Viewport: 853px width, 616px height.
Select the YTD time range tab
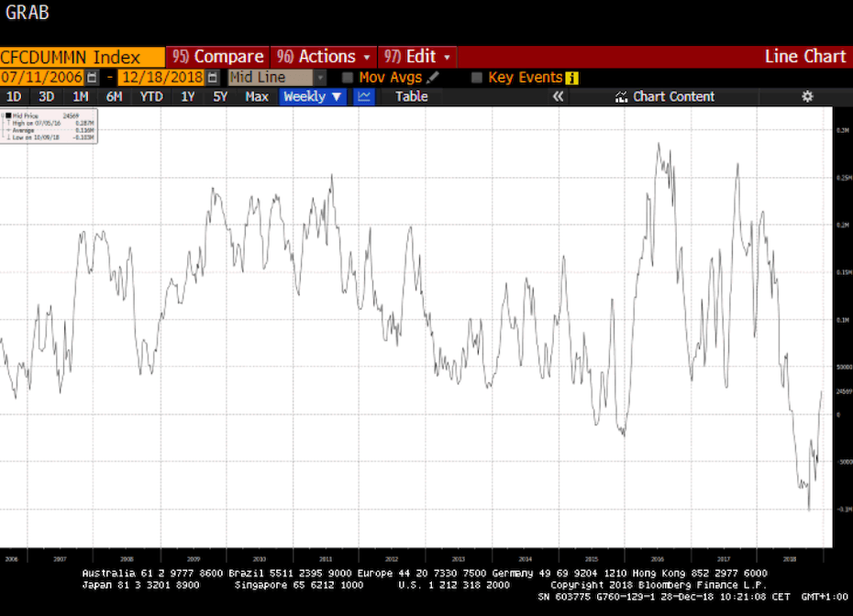151,97
